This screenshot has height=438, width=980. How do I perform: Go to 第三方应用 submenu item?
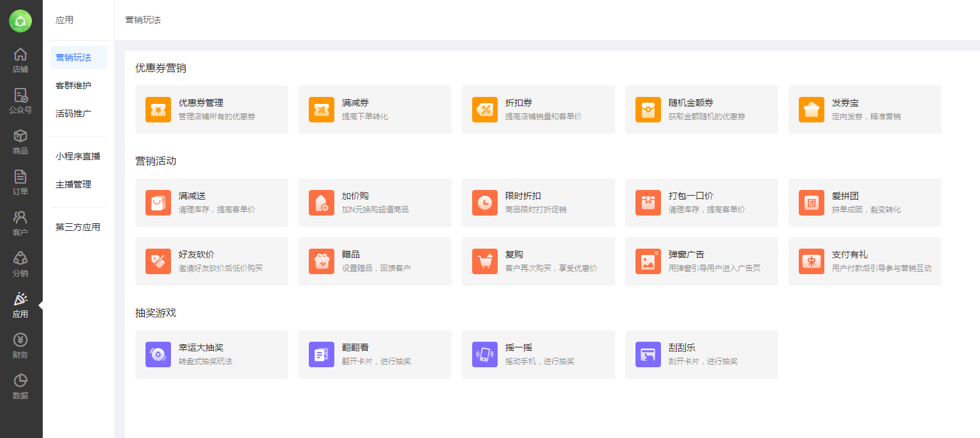[x=78, y=227]
